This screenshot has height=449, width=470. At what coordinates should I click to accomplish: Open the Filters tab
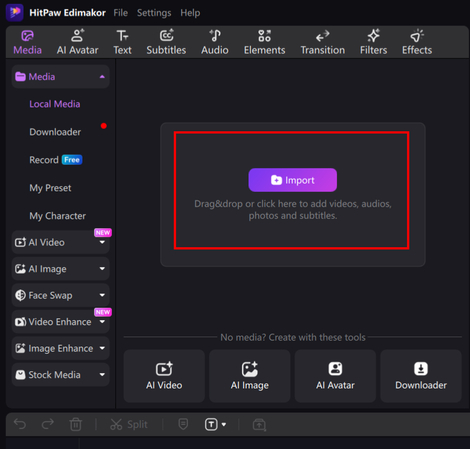point(373,43)
